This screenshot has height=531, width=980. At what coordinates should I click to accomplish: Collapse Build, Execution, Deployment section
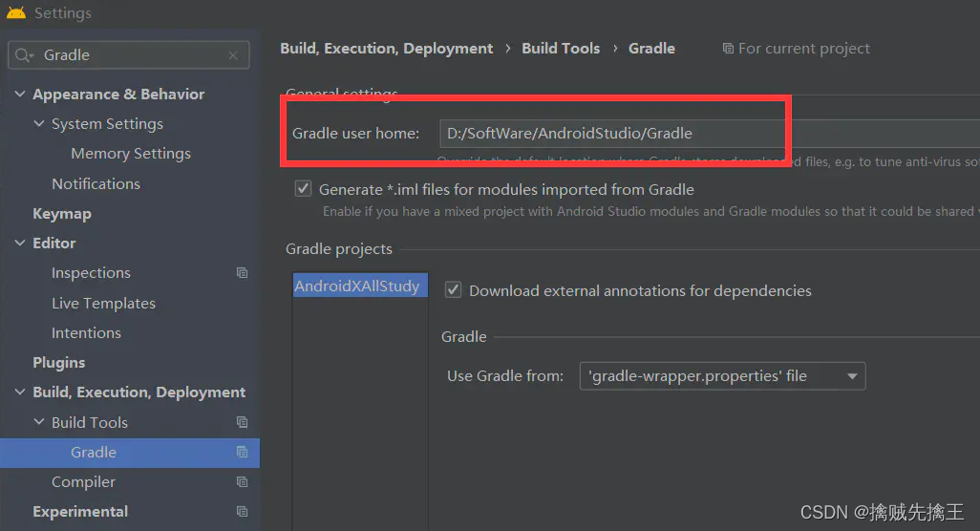(x=20, y=392)
